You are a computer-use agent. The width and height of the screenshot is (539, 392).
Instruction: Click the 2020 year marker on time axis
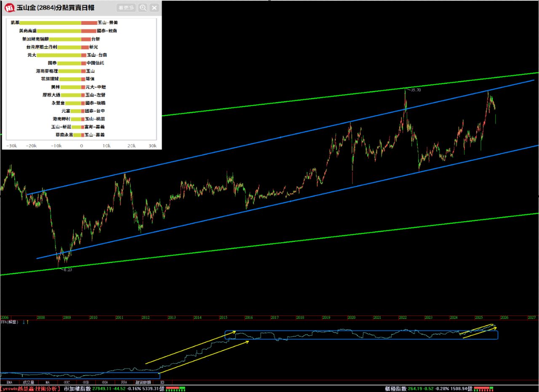pos(351,318)
